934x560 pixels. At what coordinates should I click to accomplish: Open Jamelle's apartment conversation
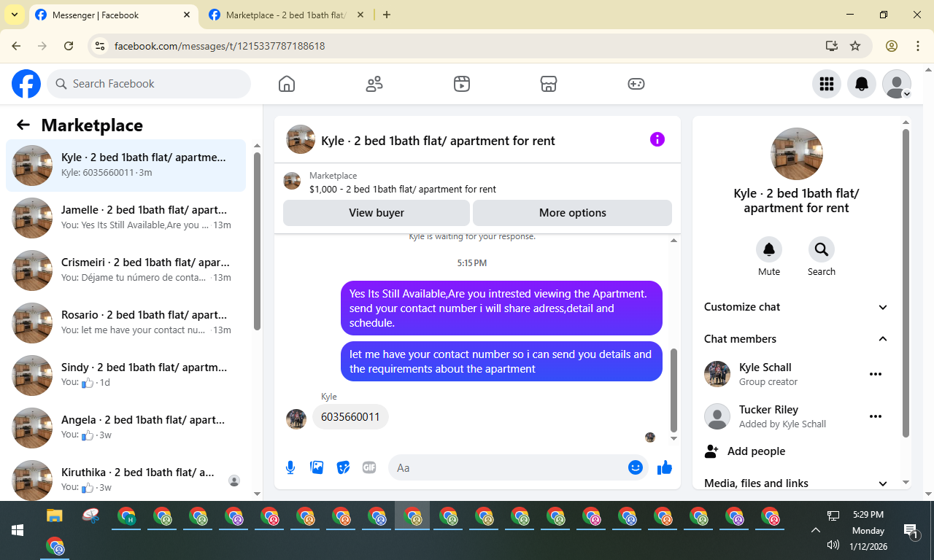point(126,218)
